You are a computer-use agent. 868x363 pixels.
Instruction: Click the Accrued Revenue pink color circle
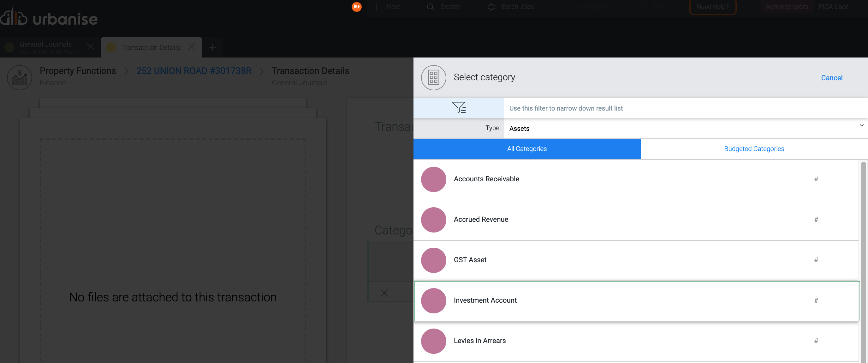click(x=433, y=220)
